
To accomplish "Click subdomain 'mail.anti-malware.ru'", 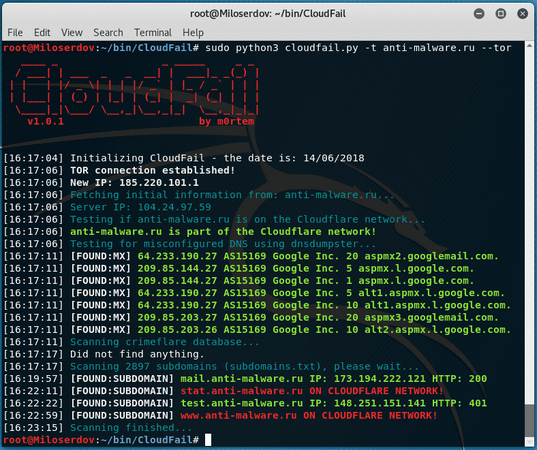I will [x=241, y=379].
